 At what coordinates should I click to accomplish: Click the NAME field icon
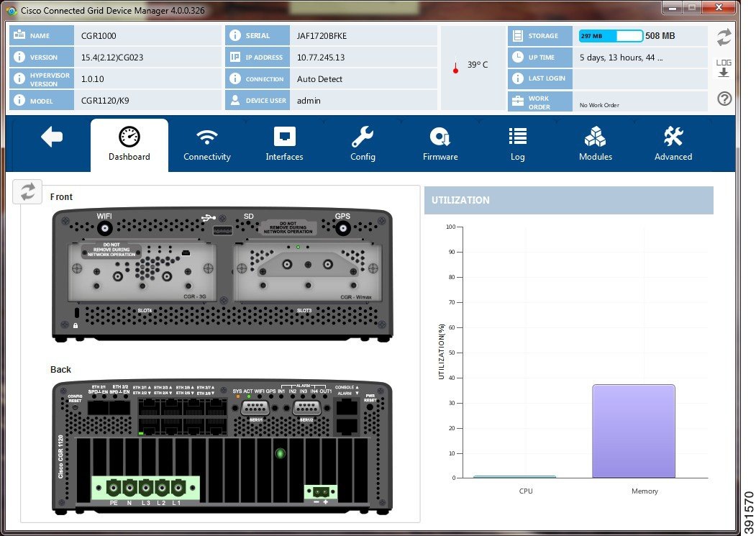(19, 35)
